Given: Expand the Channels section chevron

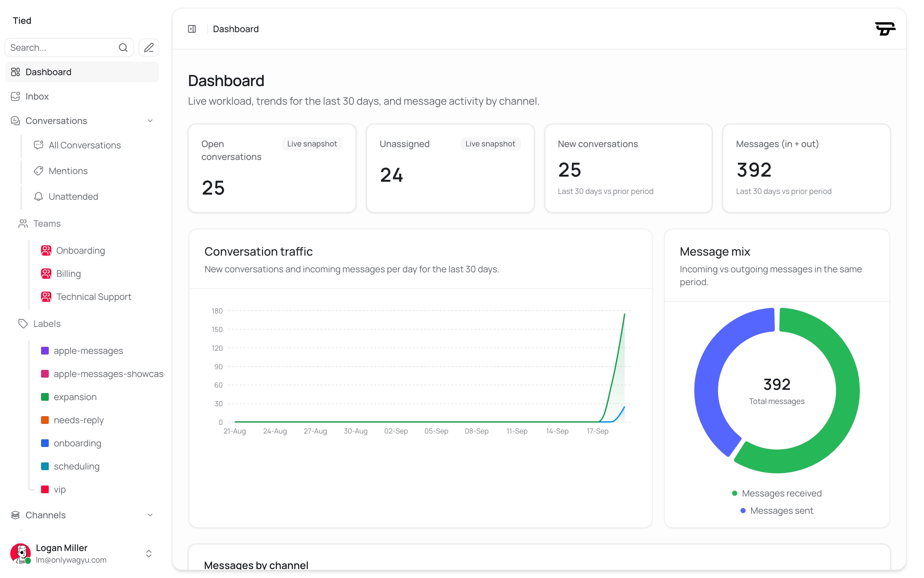Looking at the screenshot, I should 150,515.
